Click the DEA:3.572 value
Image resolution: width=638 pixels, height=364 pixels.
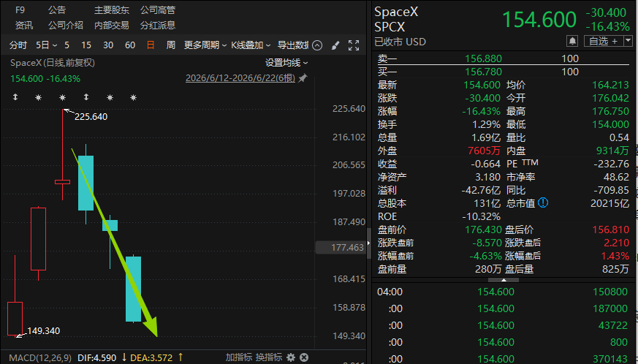[151, 358]
